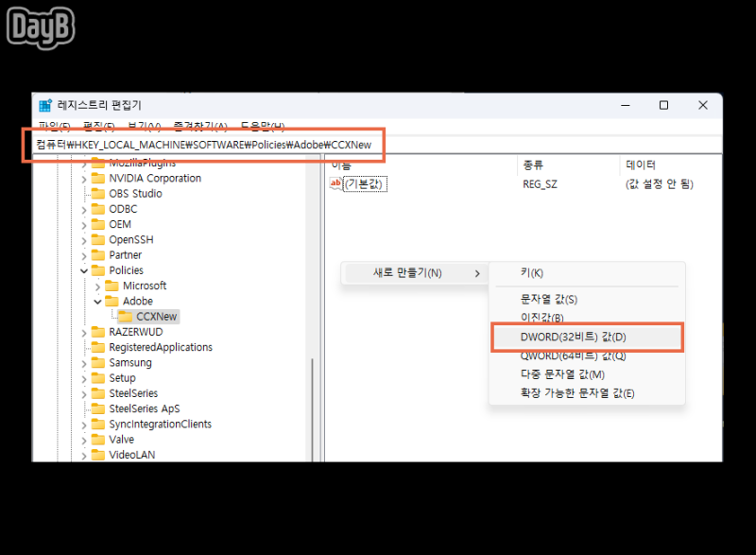Viewport: 756px width, 555px height.
Task: Click the Adobe folder icon
Action: pos(112,302)
